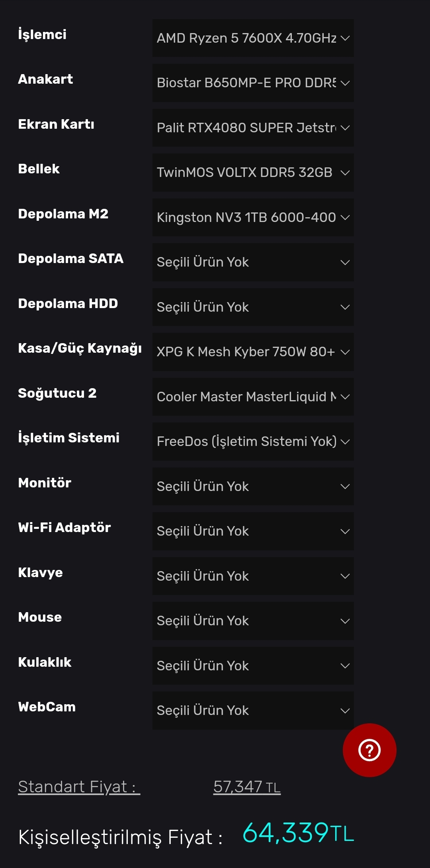Open the Kasa/Güç Kaynağı case dropdown
The width and height of the screenshot is (430, 868).
click(253, 352)
